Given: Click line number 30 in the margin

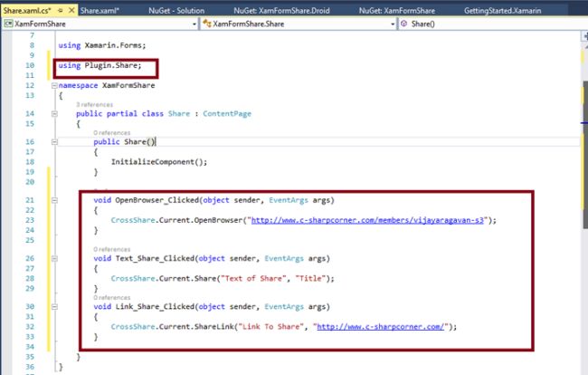Looking at the screenshot, I should [x=30, y=307].
